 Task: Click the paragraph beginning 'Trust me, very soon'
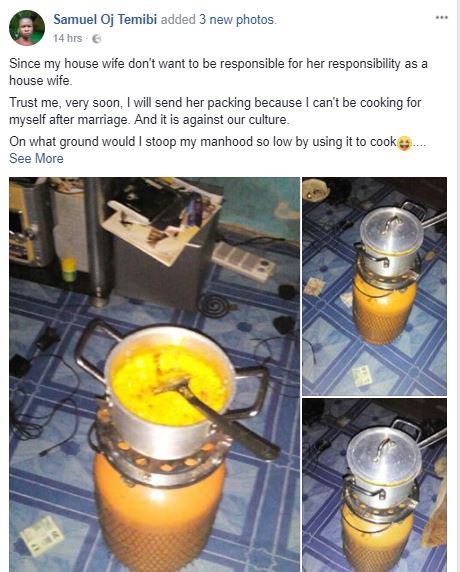click(x=215, y=111)
